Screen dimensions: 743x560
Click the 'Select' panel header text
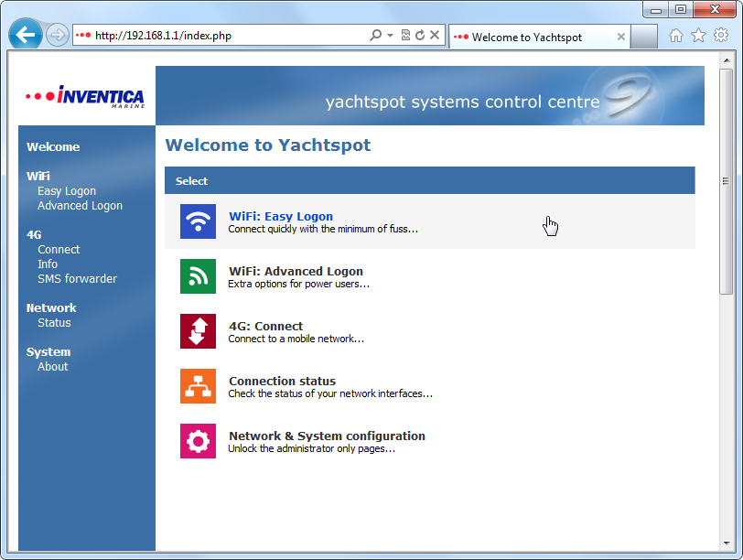pyautogui.click(x=191, y=181)
